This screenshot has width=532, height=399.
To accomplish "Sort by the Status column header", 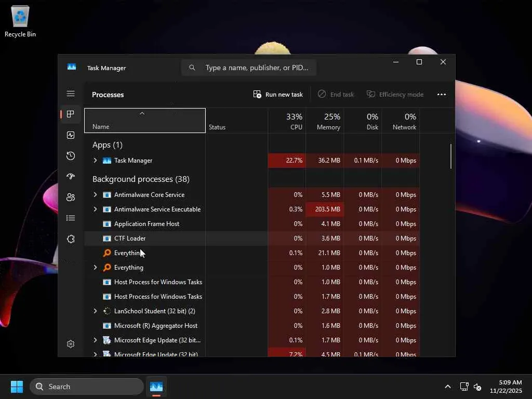I will pos(237,121).
